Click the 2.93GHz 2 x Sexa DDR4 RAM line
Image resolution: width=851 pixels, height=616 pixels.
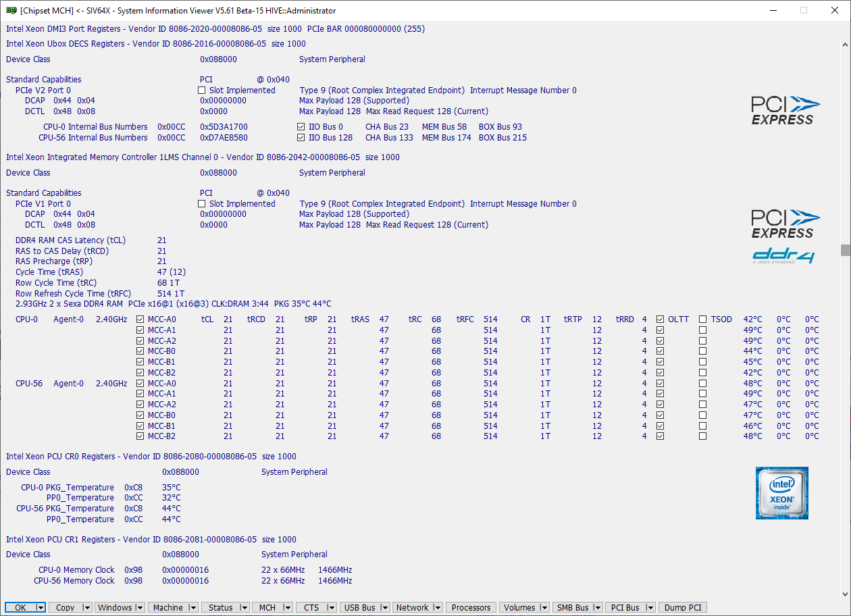point(174,304)
